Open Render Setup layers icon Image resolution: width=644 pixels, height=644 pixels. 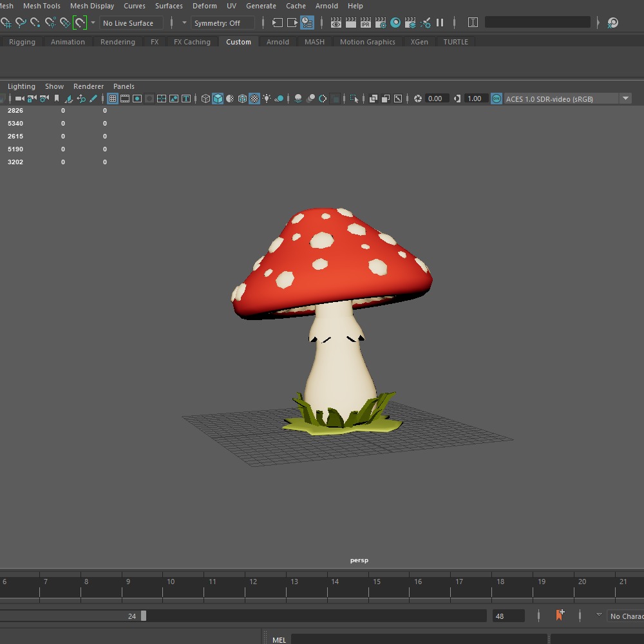point(410,23)
